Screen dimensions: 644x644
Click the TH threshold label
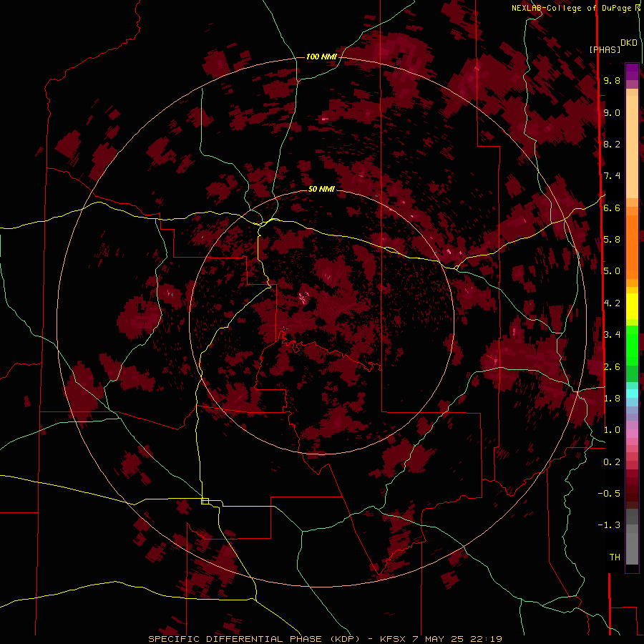[x=615, y=557]
